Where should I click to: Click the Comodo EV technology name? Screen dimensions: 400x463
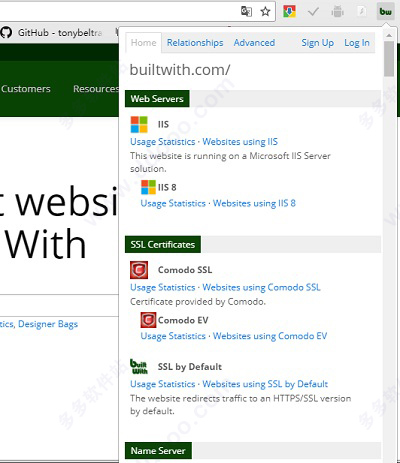tap(183, 320)
